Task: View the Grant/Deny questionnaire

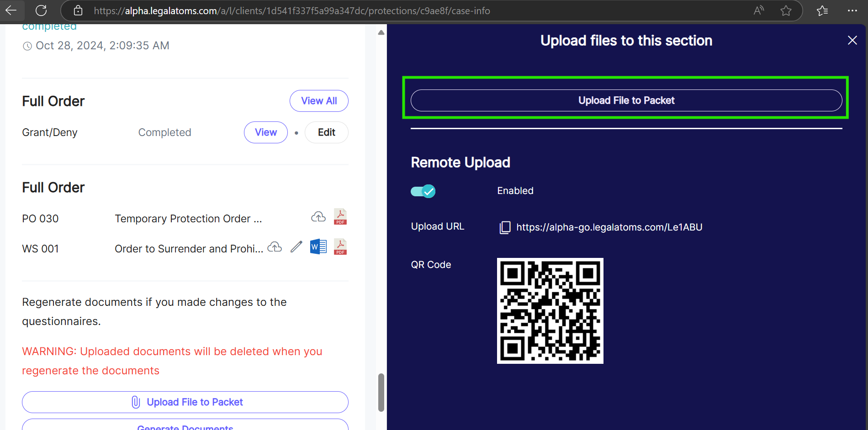Action: click(266, 132)
